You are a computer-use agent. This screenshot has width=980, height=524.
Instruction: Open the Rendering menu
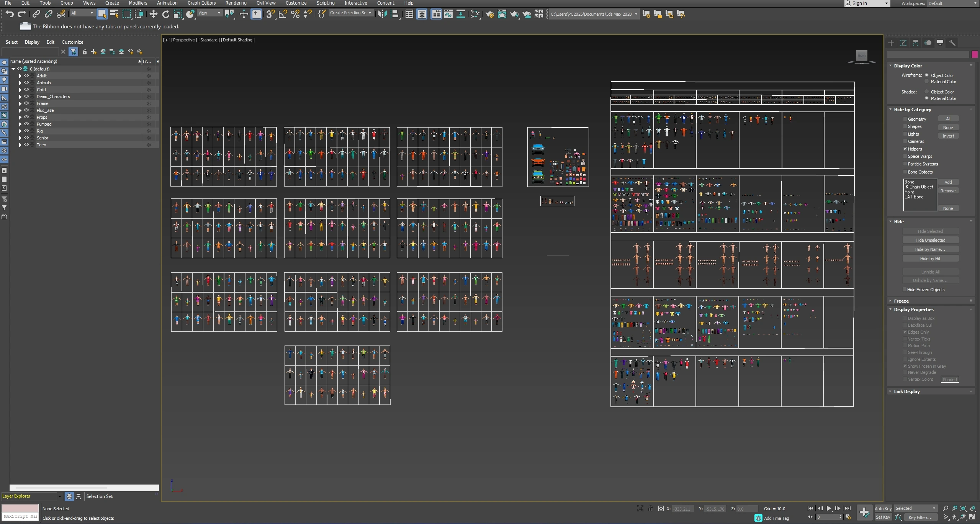[x=236, y=3]
